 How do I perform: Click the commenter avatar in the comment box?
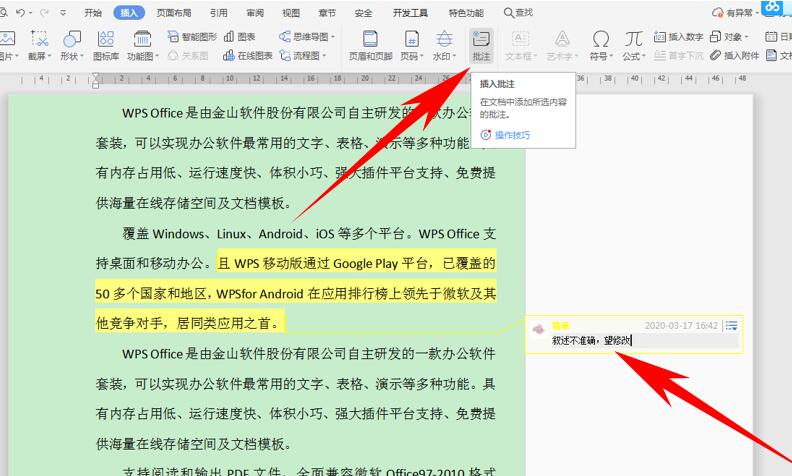tap(538, 329)
